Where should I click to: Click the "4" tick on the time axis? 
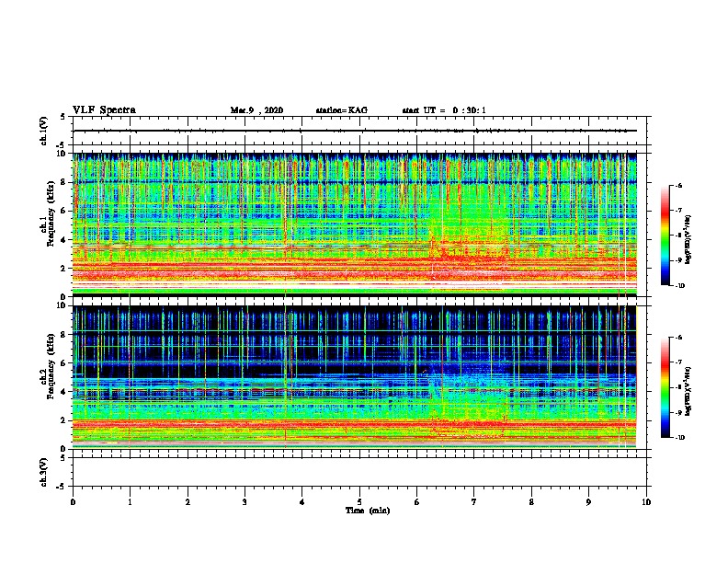[x=302, y=502]
